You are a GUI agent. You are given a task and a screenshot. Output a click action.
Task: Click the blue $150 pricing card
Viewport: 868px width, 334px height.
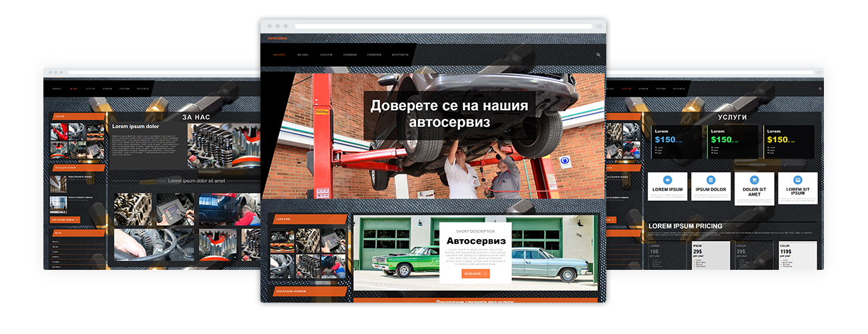point(678,142)
